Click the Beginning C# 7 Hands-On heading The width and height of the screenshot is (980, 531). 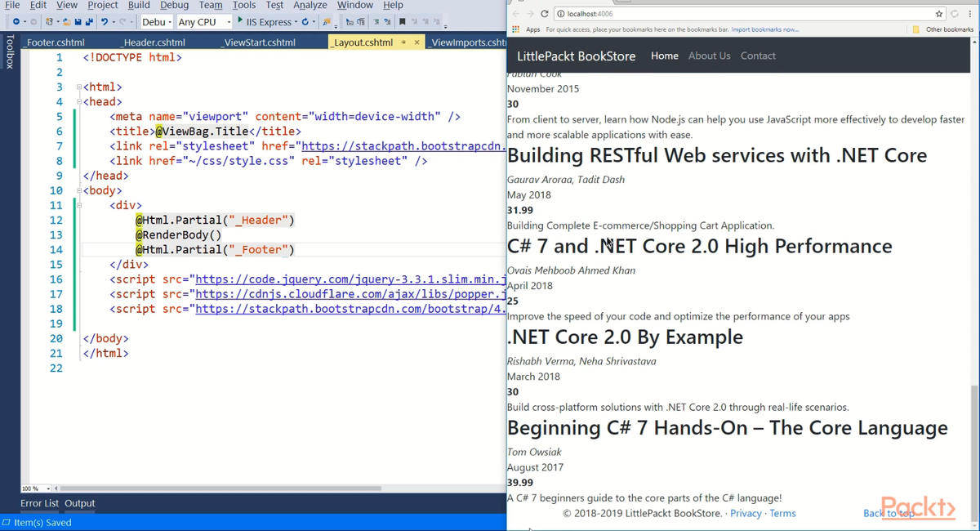click(728, 427)
